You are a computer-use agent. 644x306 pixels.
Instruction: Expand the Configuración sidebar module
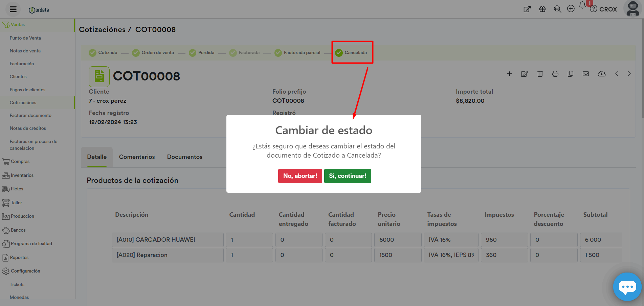(25, 271)
